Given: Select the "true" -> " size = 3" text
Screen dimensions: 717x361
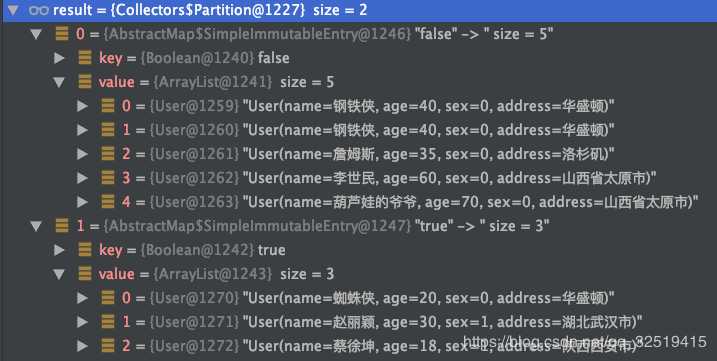Looking at the screenshot, I should tap(482, 226).
